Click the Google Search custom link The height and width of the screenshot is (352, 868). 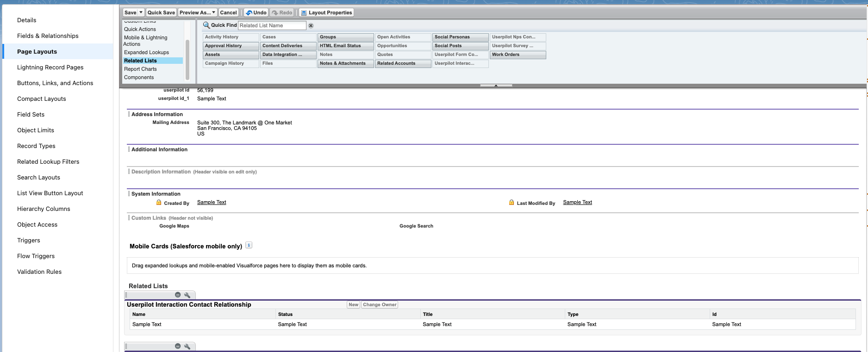(x=416, y=226)
